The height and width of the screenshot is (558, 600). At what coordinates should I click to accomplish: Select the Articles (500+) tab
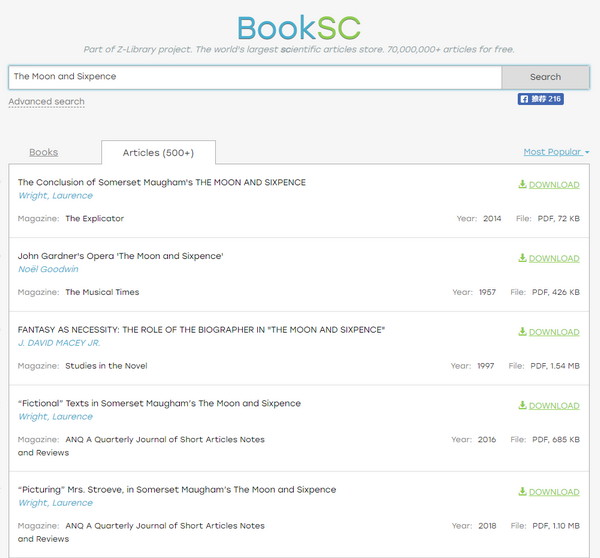[158, 153]
